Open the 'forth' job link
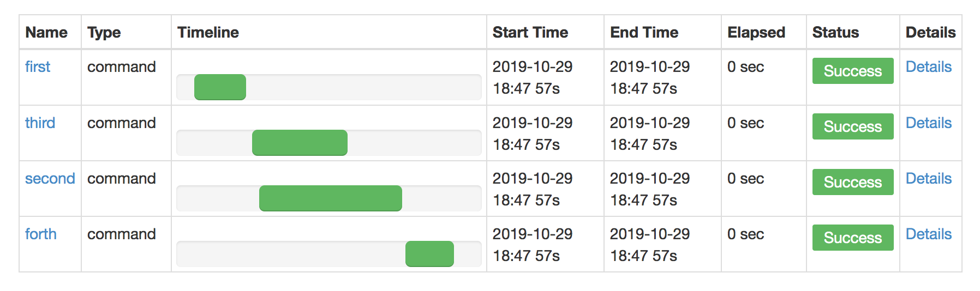980x291 pixels. tap(41, 234)
